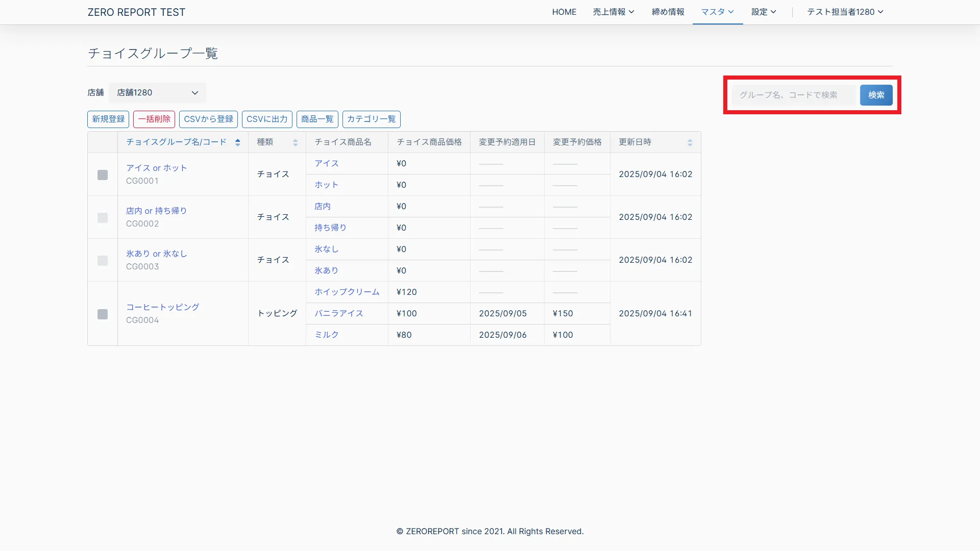Sort table by 種類 column arrows
Viewport: 980px width, 551px height.
pyautogui.click(x=295, y=142)
